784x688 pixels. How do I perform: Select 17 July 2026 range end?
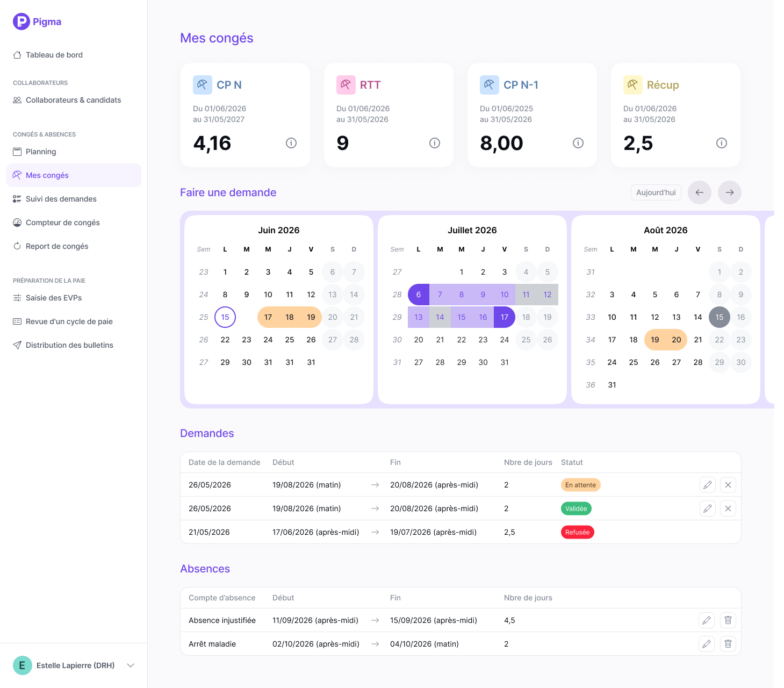pos(505,317)
